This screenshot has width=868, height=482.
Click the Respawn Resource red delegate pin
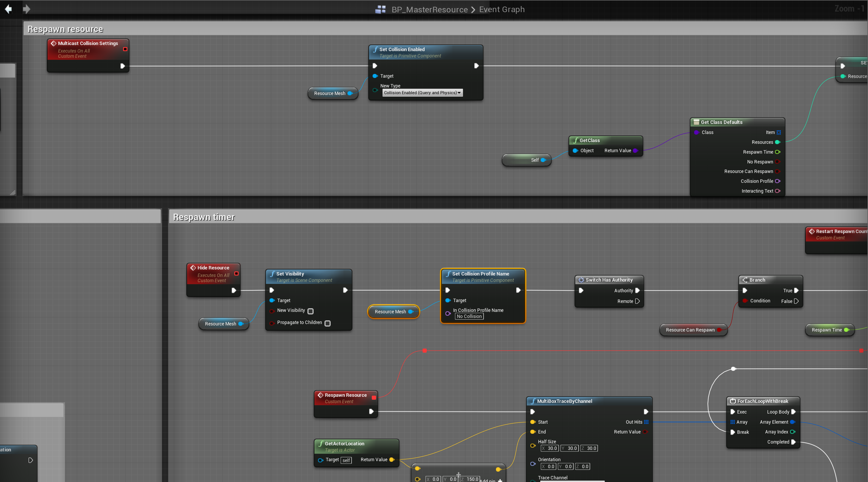click(x=374, y=397)
